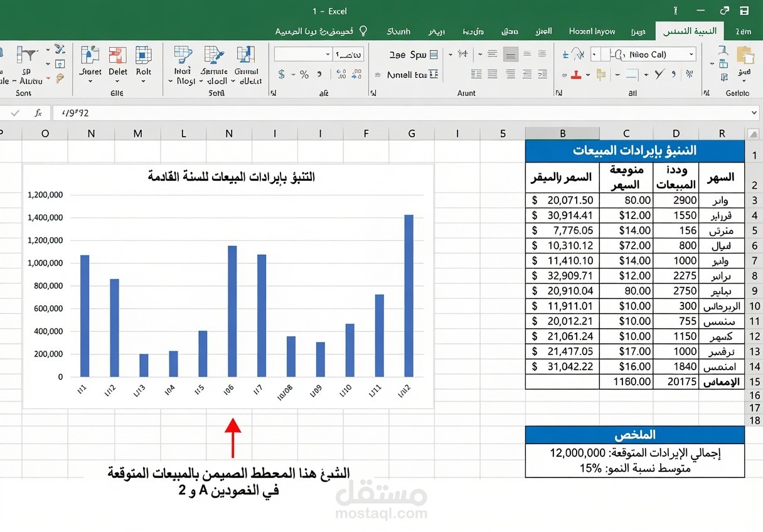Click cell showing 20,071.50
Image resolution: width=763 pixels, height=532 pixels.
tap(562, 200)
